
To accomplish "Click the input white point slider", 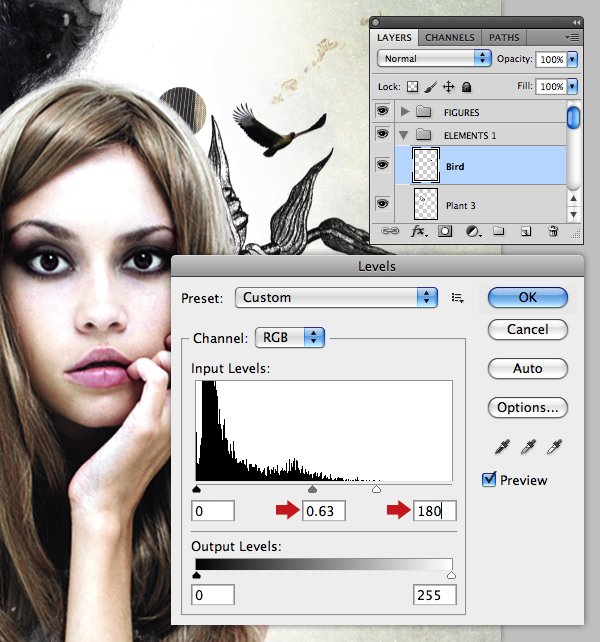I will (x=376, y=489).
